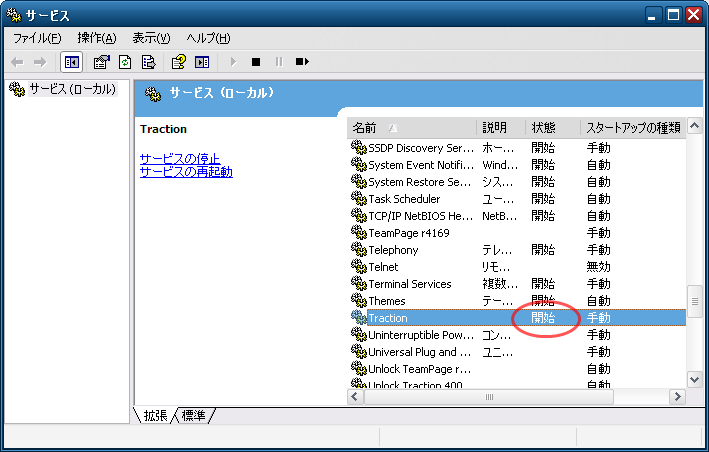Click the gear icon next to Universal Plug and Play
The width and height of the screenshot is (709, 452).
pyautogui.click(x=359, y=351)
